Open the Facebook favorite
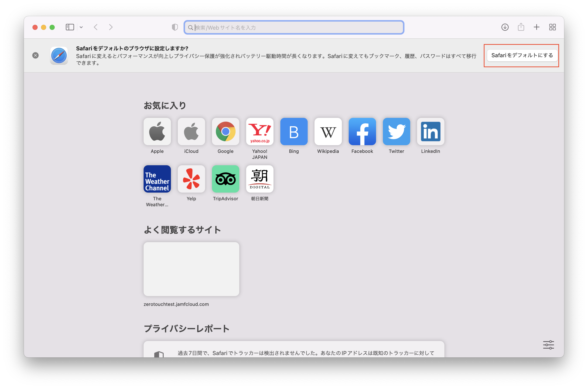Viewport: 588px width, 389px height. pyautogui.click(x=362, y=132)
